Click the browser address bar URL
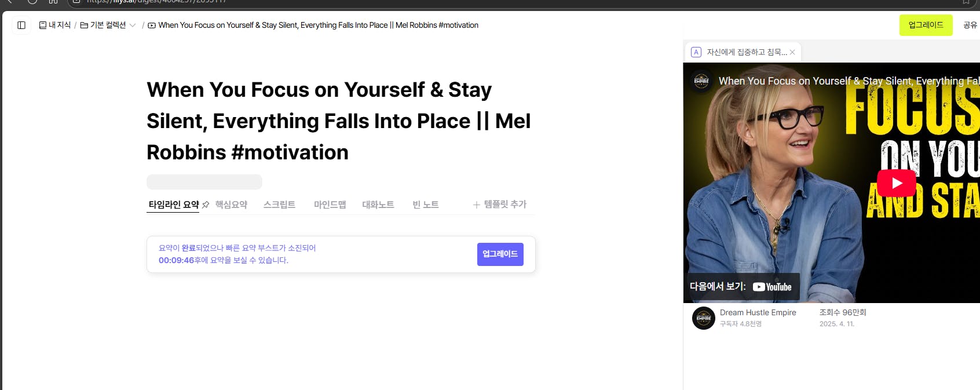The image size is (980, 390). (x=156, y=2)
